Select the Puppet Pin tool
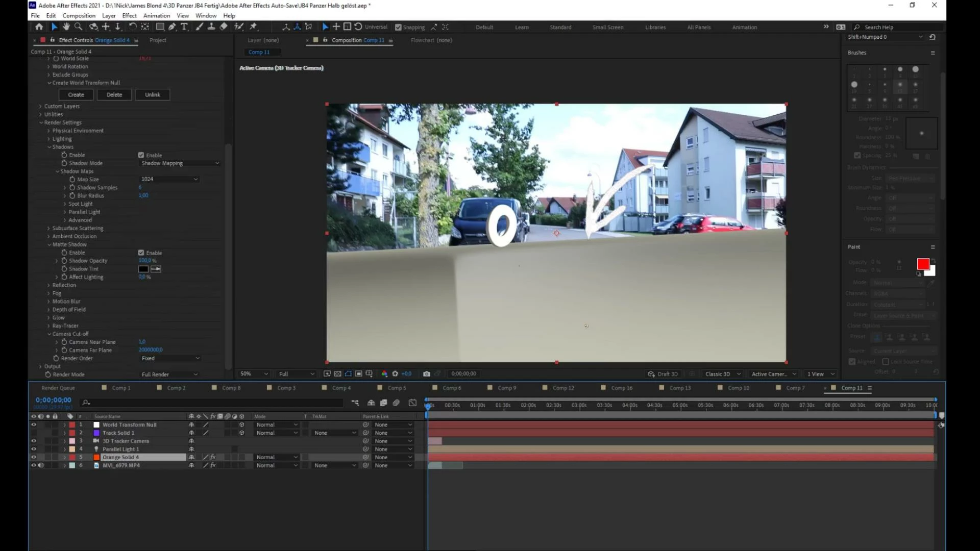The width and height of the screenshot is (980, 551). tap(253, 27)
